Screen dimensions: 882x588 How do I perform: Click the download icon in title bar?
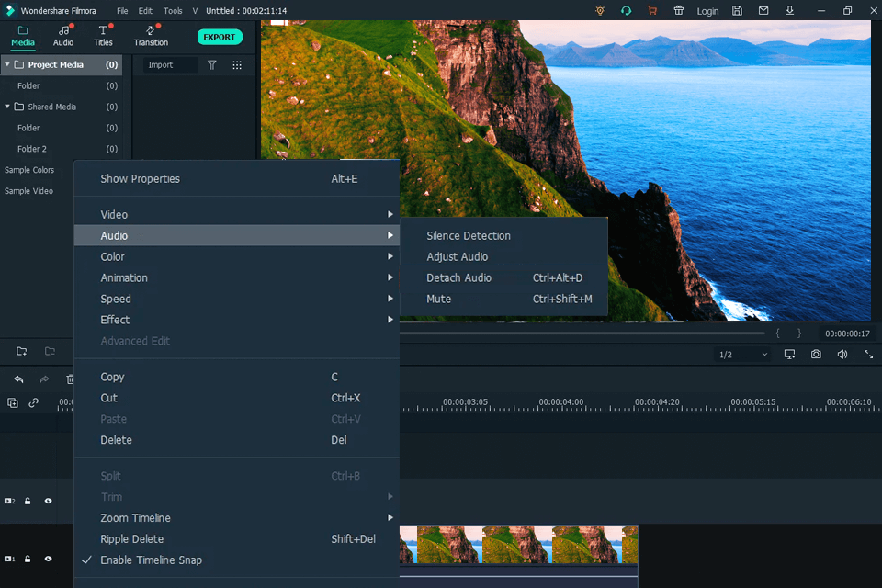(790, 11)
